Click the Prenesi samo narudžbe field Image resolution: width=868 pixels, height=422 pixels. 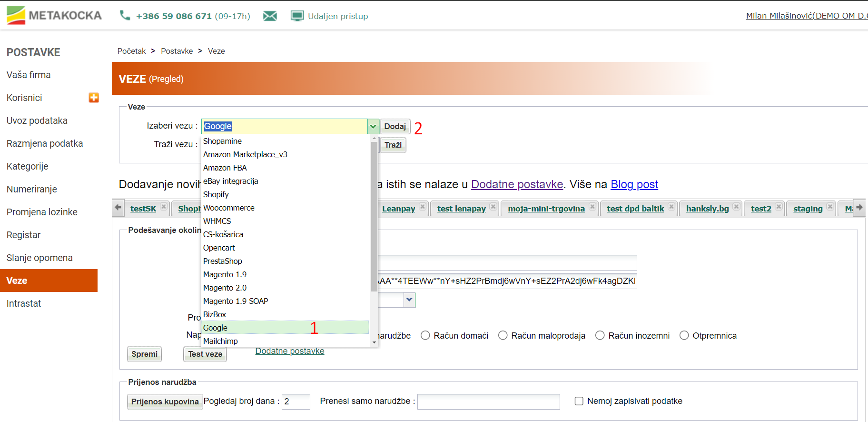(489, 402)
